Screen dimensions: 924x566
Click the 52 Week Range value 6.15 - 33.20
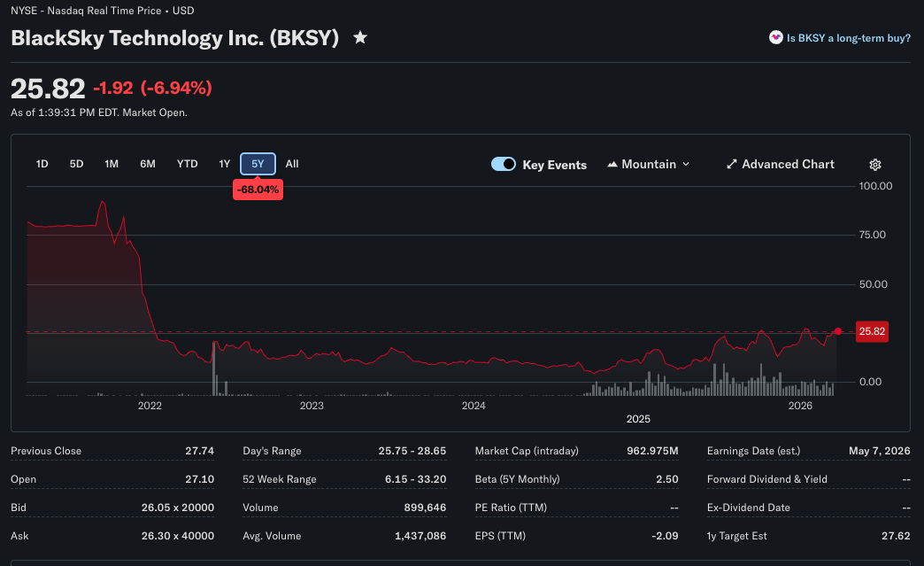[x=415, y=479]
